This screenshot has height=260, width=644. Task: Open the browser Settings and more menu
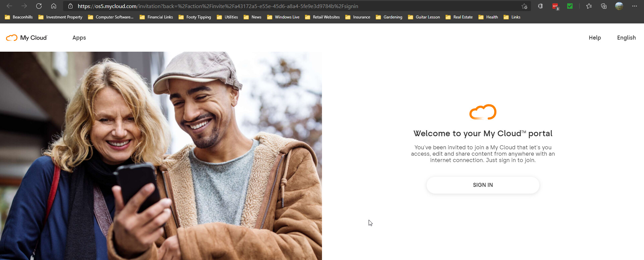tap(634, 6)
